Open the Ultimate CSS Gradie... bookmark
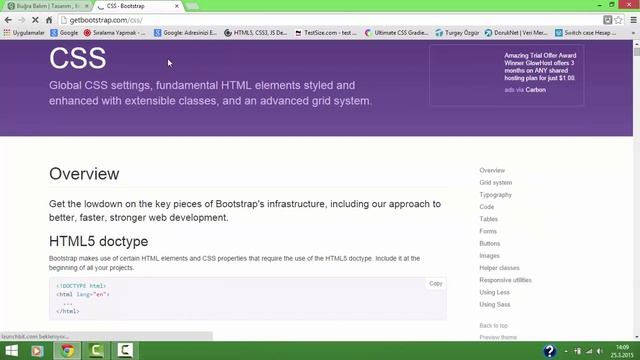 (396, 33)
